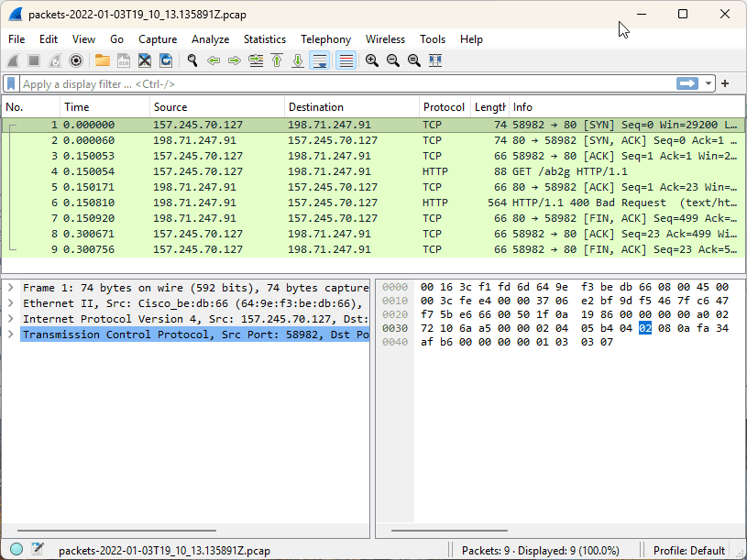This screenshot has height=560, width=747.
Task: Select packet 9 at time 0.300756
Action: tap(373, 249)
